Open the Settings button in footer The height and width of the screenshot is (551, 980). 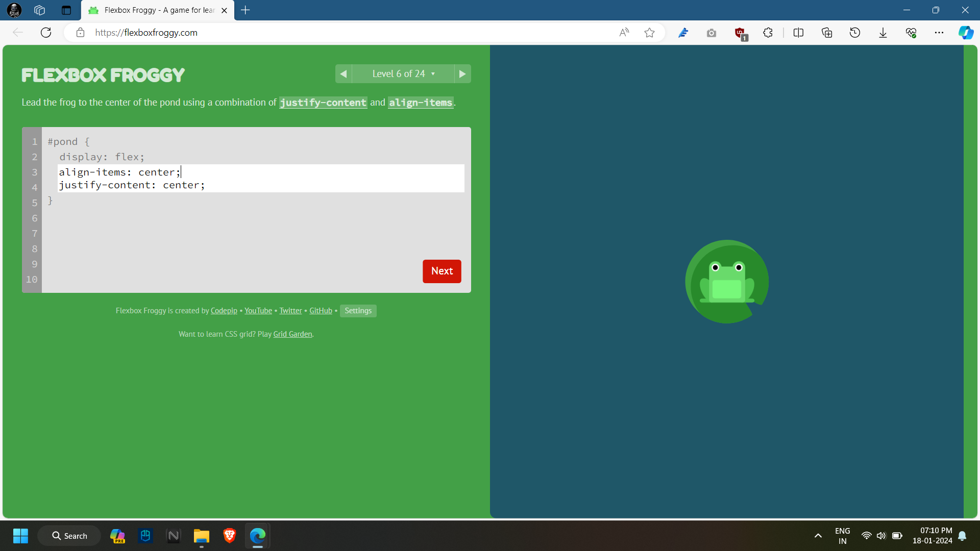point(358,311)
